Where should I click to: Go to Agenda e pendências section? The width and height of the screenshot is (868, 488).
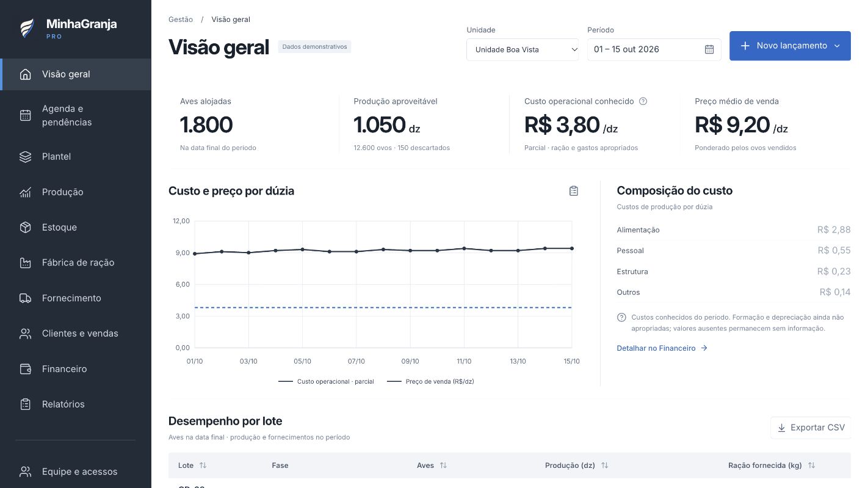(76, 115)
